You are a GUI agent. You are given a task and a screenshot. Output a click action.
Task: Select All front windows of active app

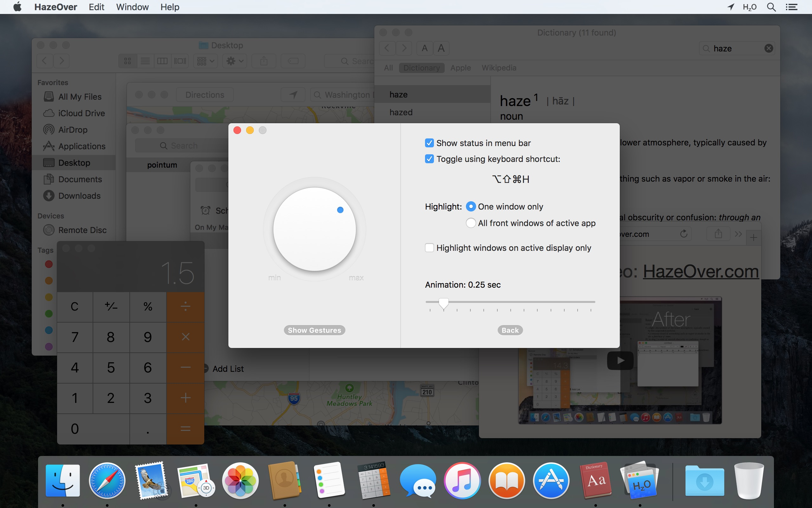click(x=471, y=223)
